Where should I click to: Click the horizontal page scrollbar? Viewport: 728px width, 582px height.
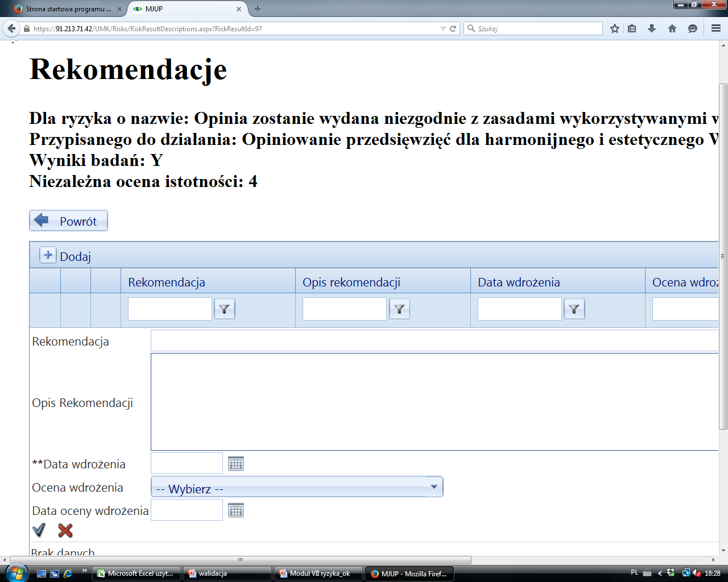click(x=240, y=560)
